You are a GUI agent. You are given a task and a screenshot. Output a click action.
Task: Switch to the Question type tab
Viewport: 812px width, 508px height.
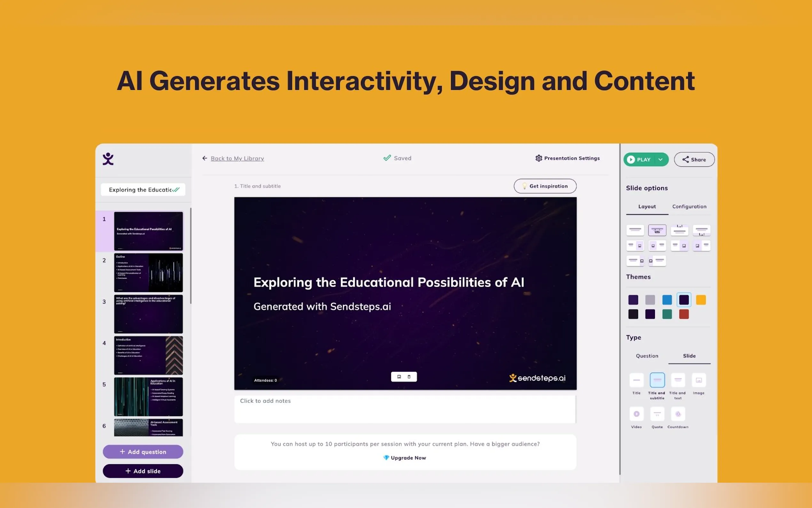point(647,356)
